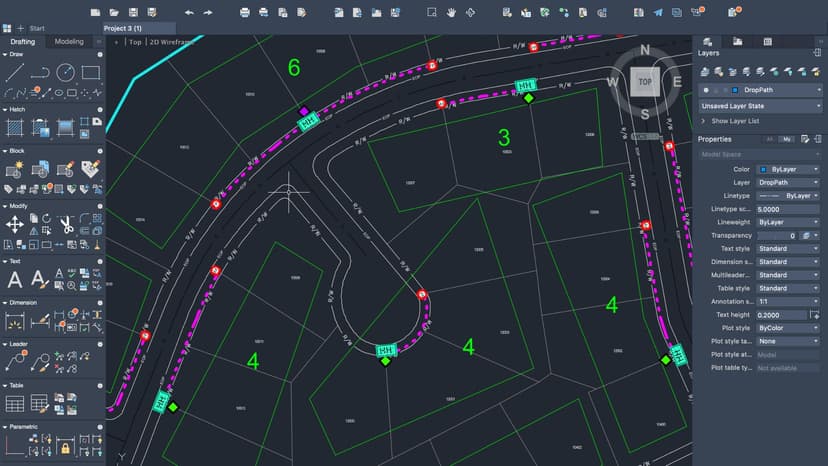Open the Start tab

[x=37, y=28]
